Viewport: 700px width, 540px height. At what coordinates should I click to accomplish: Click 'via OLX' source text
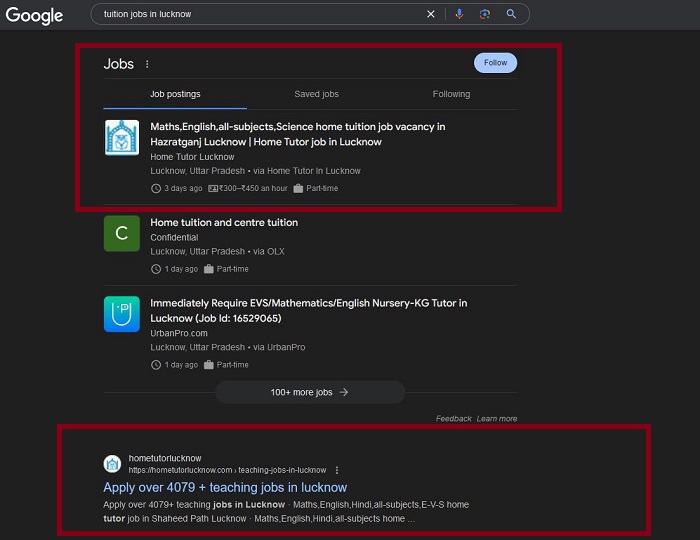pos(269,252)
